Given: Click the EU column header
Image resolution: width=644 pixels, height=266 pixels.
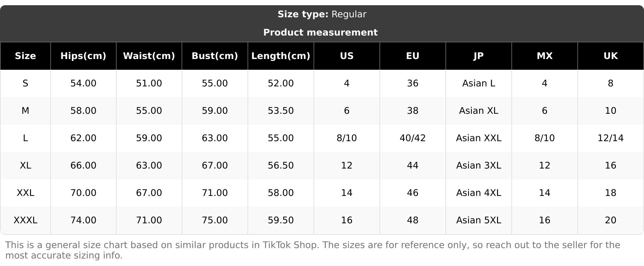Looking at the screenshot, I should pos(412,56).
